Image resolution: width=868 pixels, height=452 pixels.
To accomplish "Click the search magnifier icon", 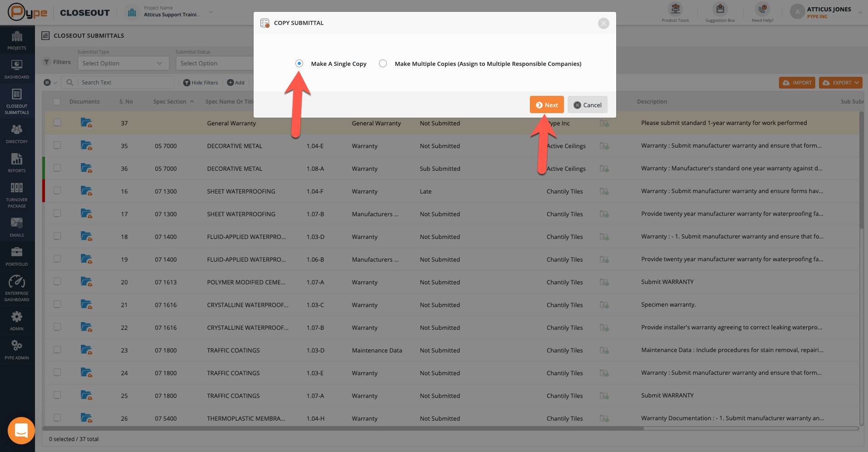I will [x=70, y=83].
